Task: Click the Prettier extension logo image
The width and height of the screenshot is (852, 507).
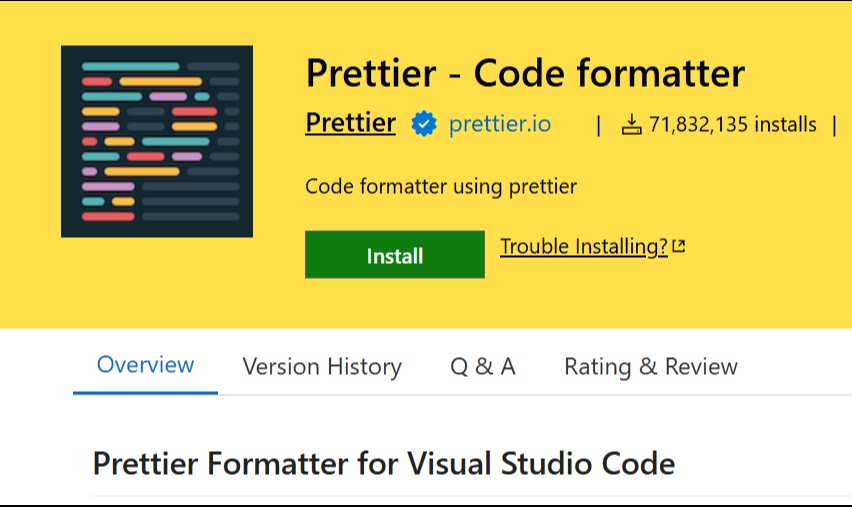Action: click(157, 141)
